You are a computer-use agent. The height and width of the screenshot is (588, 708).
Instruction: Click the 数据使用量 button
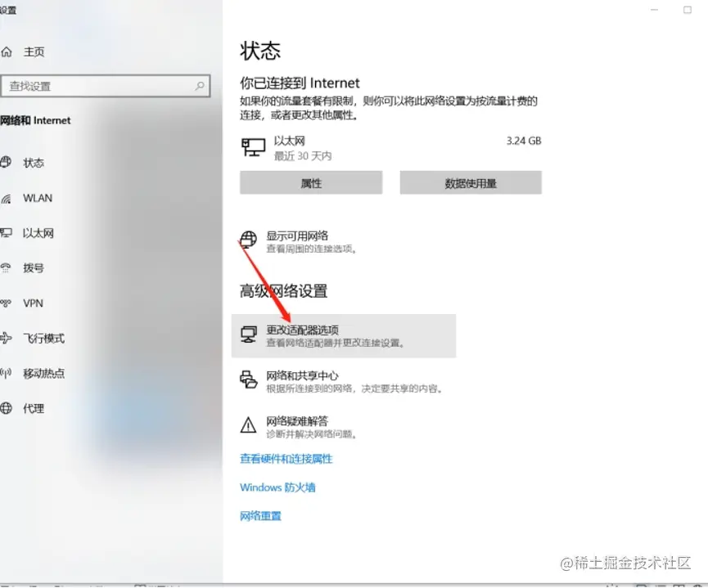click(471, 182)
